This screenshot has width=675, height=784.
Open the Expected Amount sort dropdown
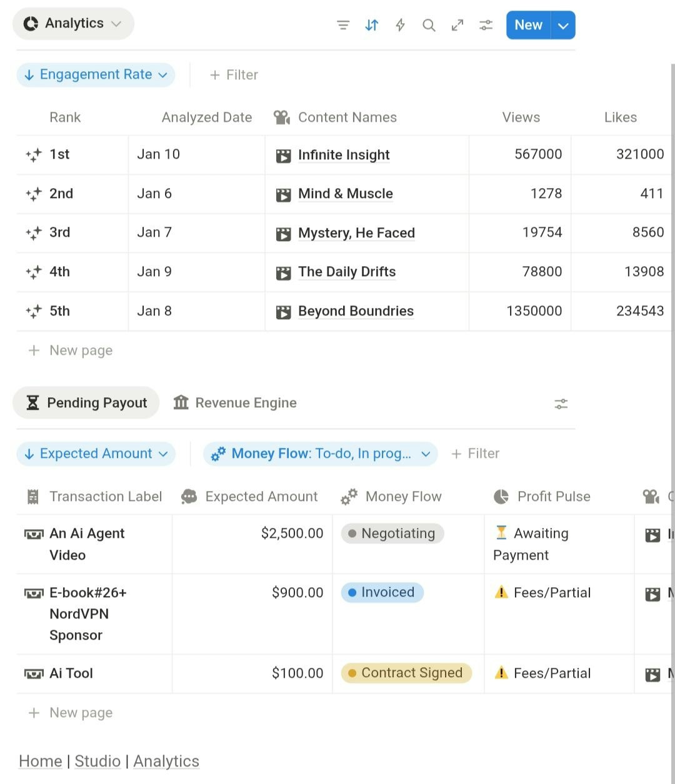click(x=96, y=454)
